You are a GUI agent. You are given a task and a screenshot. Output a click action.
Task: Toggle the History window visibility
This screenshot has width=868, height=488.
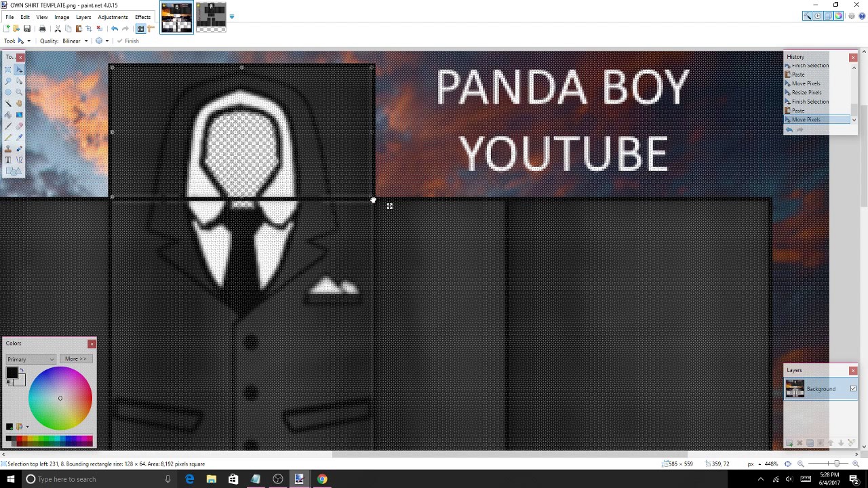[x=818, y=16]
